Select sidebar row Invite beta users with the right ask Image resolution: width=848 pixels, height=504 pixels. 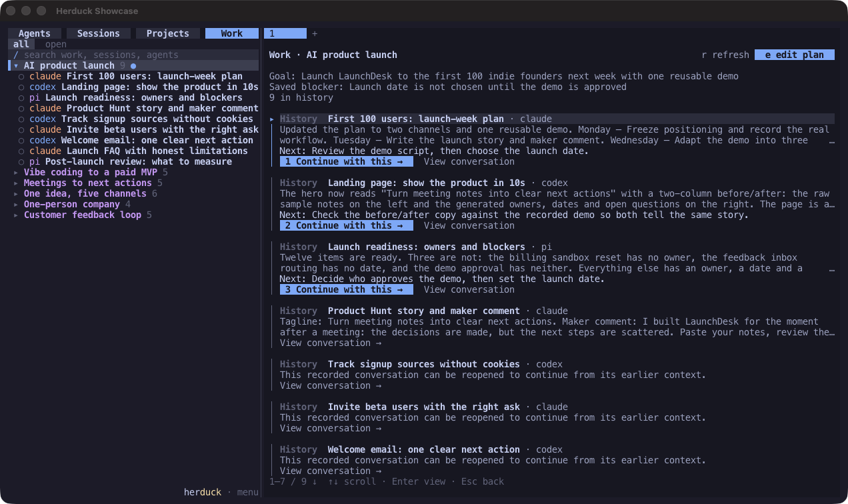coord(133,129)
